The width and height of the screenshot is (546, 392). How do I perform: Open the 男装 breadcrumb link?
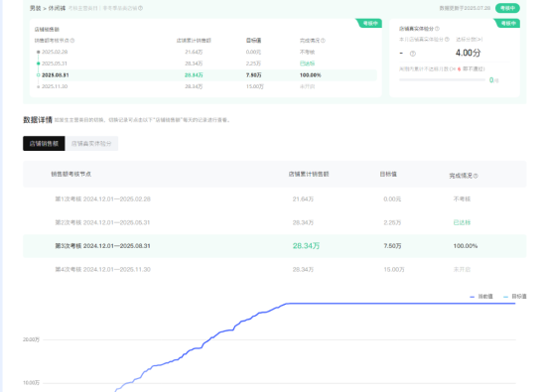[35, 8]
